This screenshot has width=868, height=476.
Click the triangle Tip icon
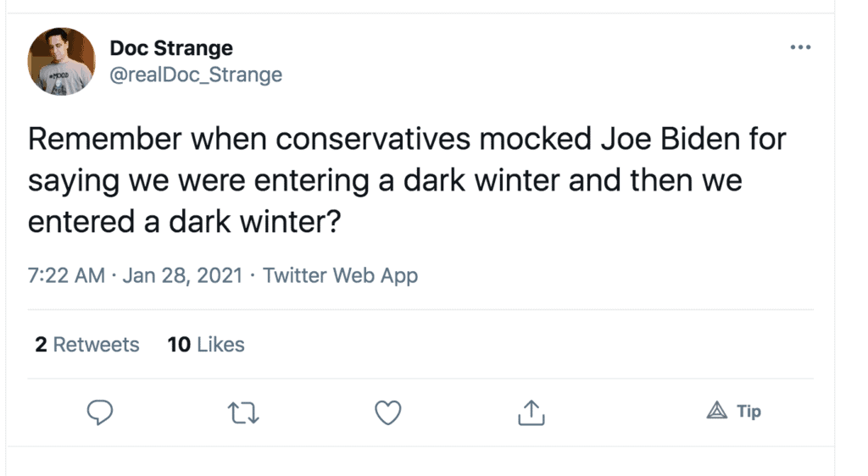tap(718, 412)
